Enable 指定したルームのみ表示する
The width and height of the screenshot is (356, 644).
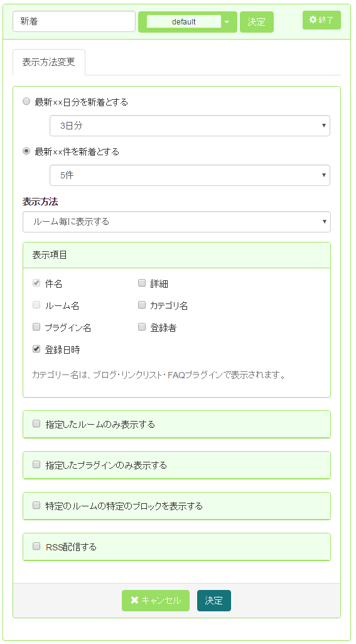pyautogui.click(x=36, y=423)
